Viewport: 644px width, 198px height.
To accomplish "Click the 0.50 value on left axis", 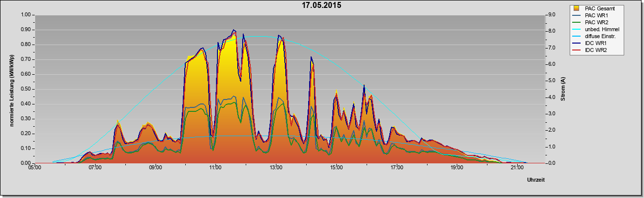I will tap(25, 89).
